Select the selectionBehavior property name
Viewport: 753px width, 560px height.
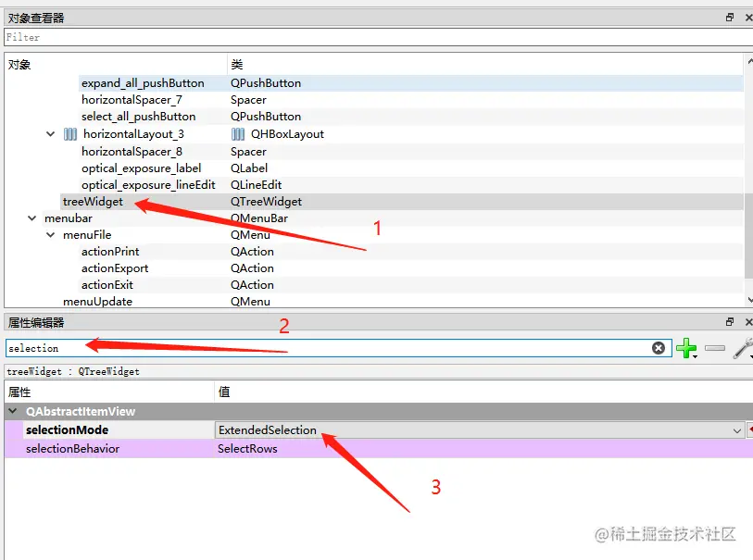[72, 449]
